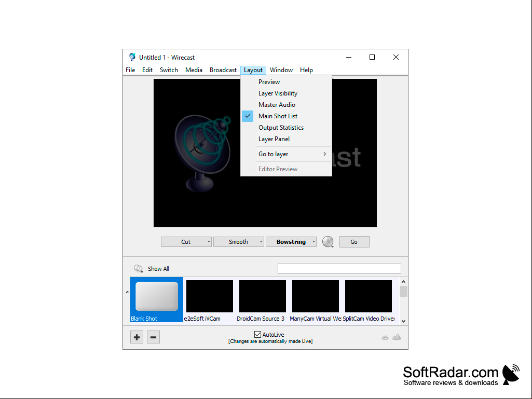Close the Wirecast window

396,57
